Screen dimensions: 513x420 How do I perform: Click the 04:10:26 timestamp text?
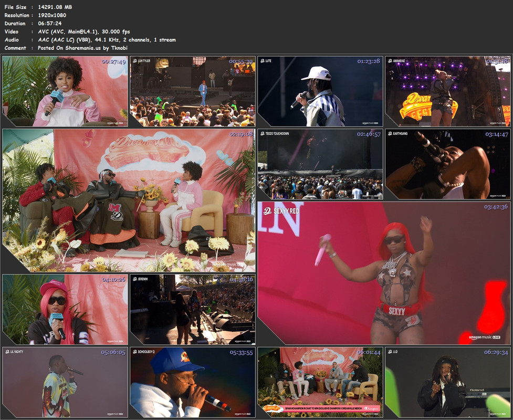[x=113, y=280]
